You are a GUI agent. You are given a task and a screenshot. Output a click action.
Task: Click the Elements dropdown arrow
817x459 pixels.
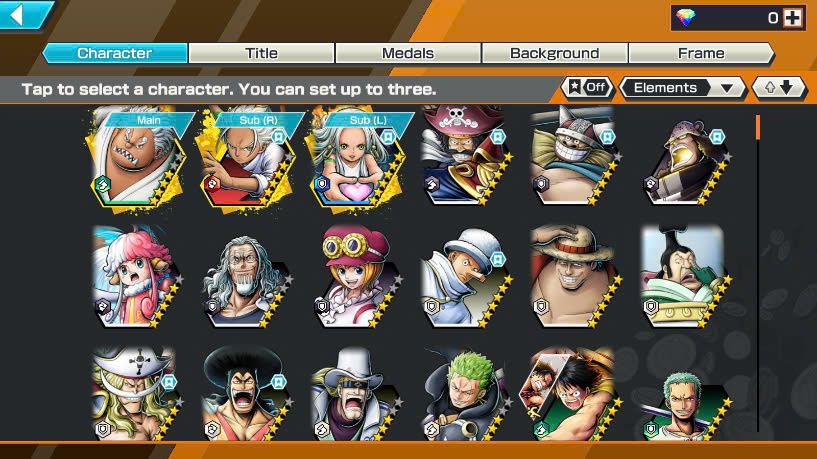727,88
